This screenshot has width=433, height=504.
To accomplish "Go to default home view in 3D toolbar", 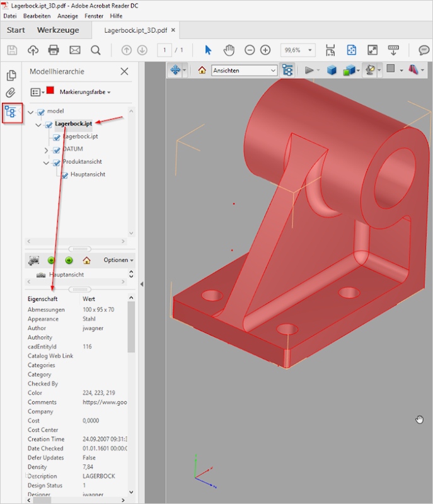I will 202,71.
